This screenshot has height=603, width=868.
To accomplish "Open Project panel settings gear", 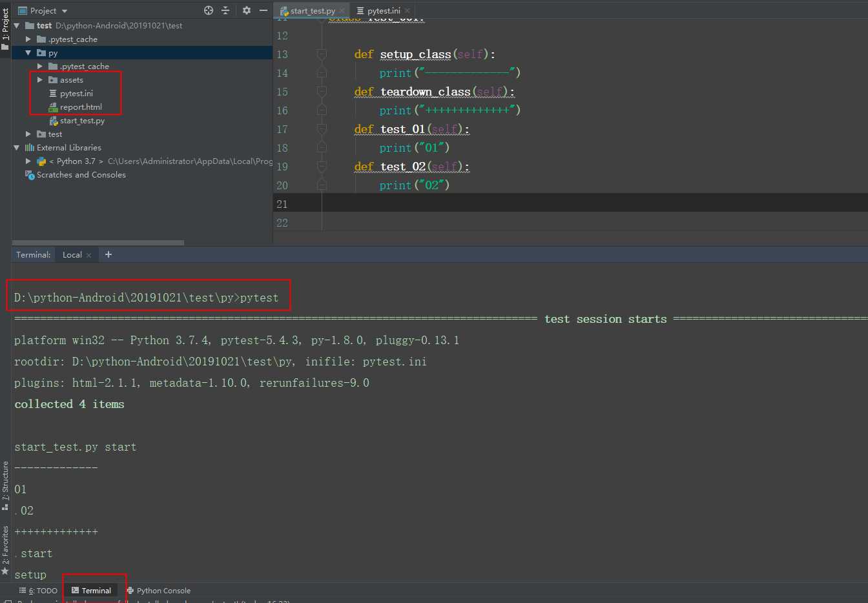I will pos(246,10).
